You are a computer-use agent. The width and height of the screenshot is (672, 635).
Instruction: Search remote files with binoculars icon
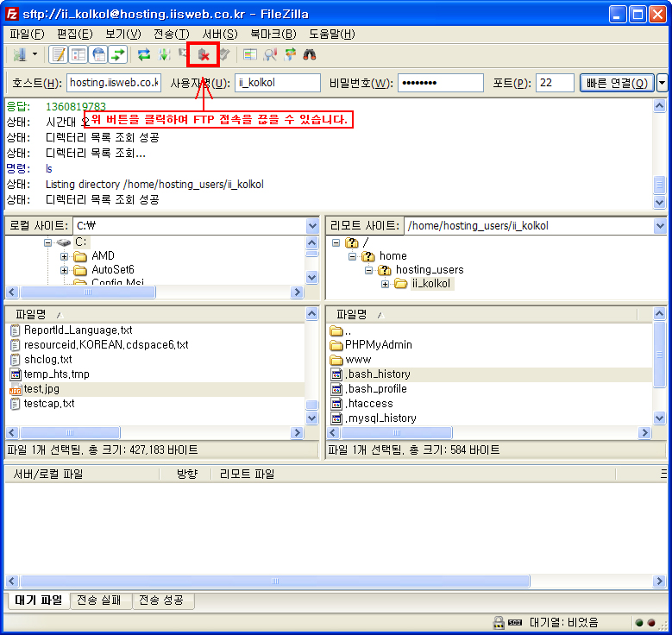tap(310, 54)
